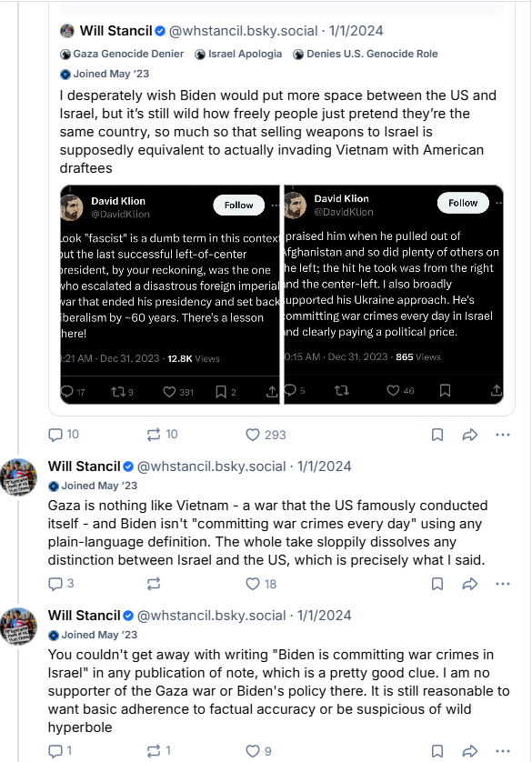Like the 'Gaza is nothing like Vietnam' post
The height and width of the screenshot is (762, 532).
pos(261,584)
